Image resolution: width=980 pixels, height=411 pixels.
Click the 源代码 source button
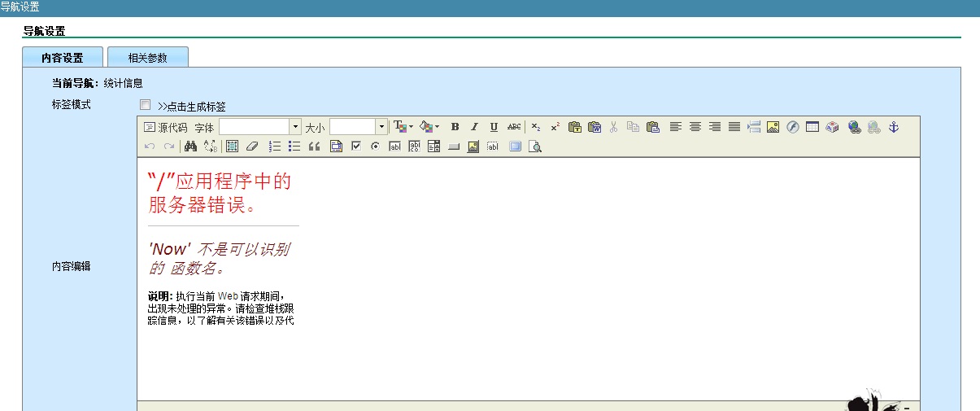pyautogui.click(x=165, y=127)
